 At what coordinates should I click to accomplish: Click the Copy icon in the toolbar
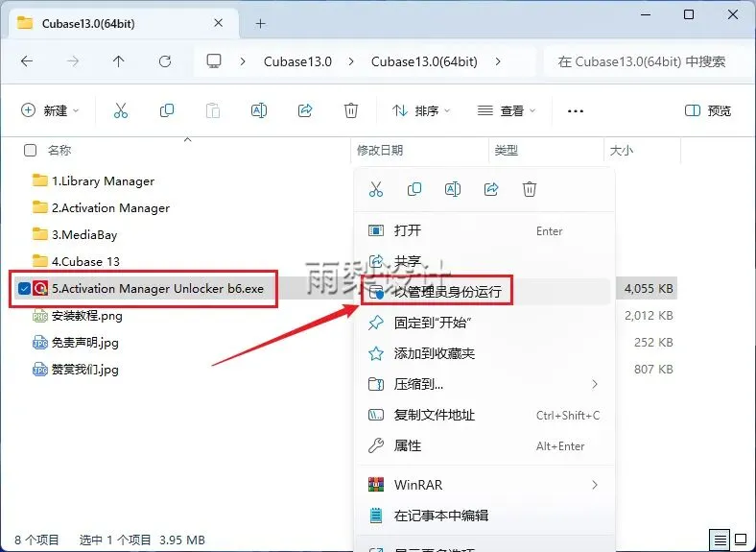[x=167, y=111]
